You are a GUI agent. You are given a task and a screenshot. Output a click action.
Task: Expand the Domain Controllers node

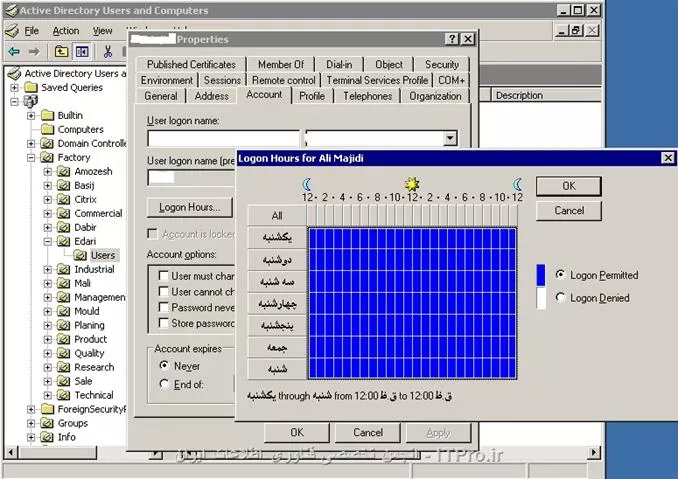click(x=31, y=144)
